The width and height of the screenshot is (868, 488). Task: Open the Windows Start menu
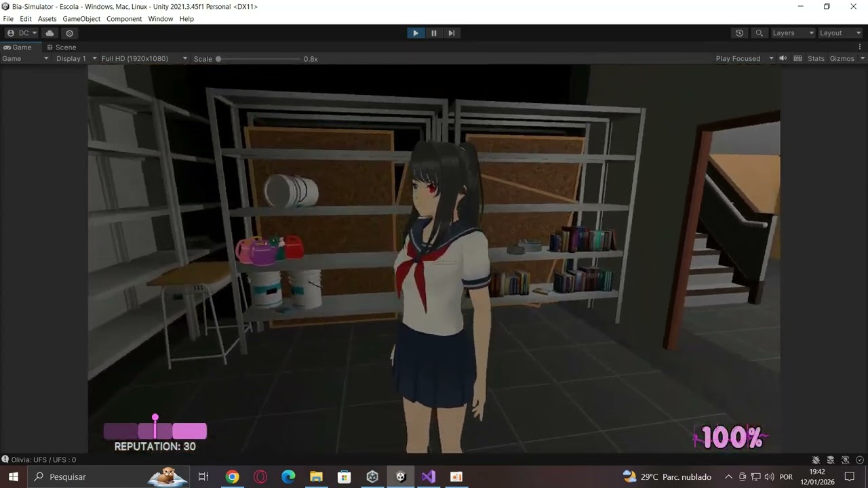[14, 476]
